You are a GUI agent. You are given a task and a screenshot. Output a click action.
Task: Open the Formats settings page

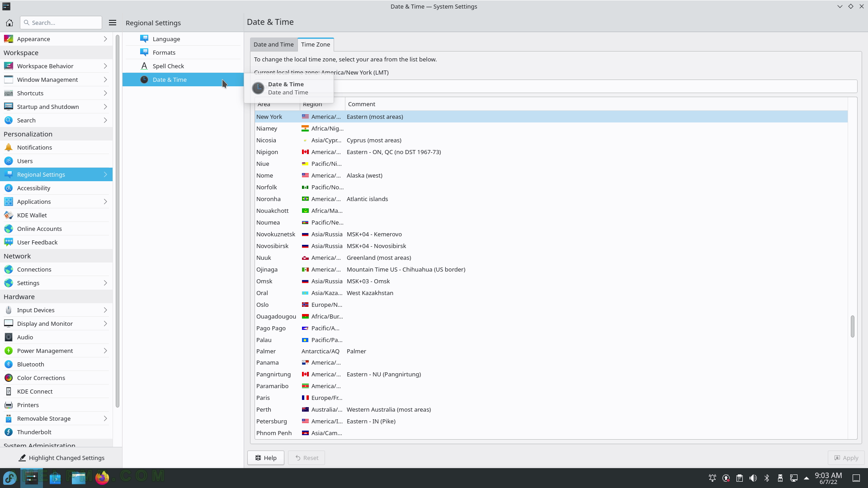(x=183, y=52)
